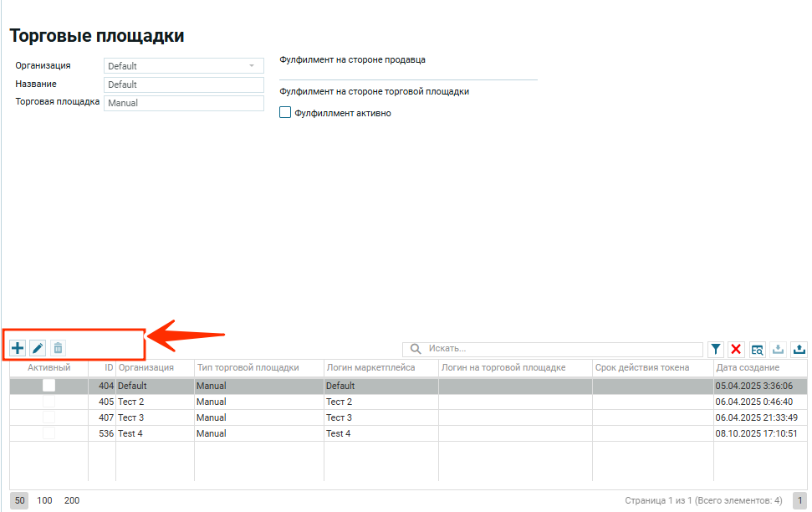This screenshot has height=512, width=812.
Task: Click the trash delete icon
Action: [58, 348]
